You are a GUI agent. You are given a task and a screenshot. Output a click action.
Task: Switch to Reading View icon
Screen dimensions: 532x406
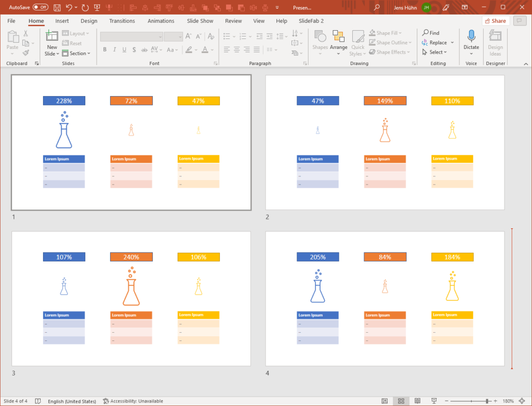point(417,401)
